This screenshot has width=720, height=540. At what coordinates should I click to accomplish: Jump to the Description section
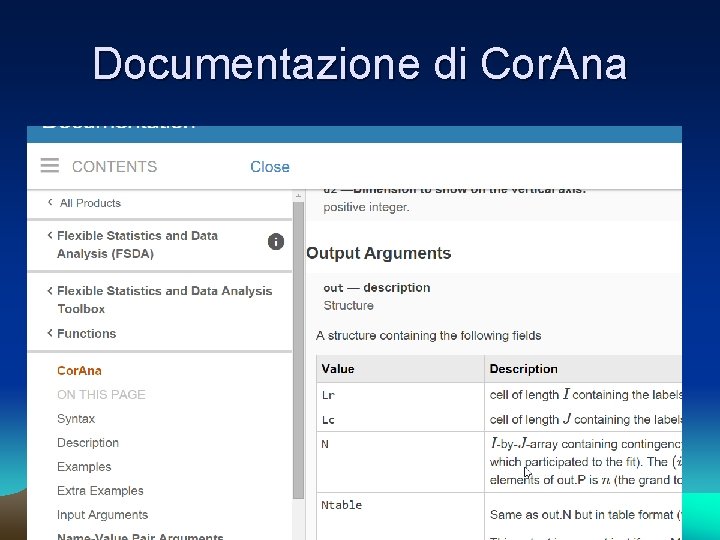pyautogui.click(x=88, y=443)
